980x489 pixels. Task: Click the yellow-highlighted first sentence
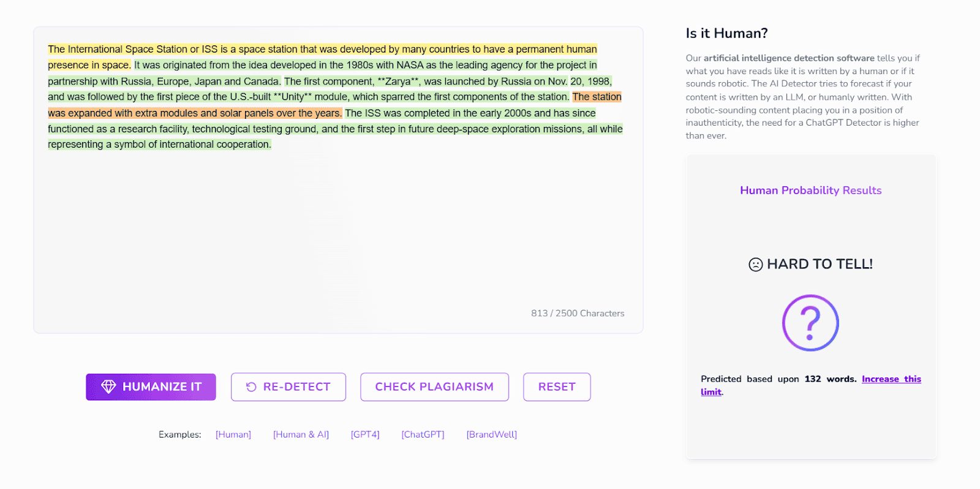click(x=322, y=50)
